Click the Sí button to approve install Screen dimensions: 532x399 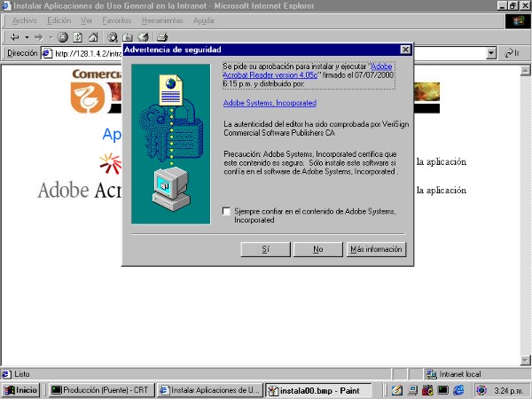(x=265, y=249)
